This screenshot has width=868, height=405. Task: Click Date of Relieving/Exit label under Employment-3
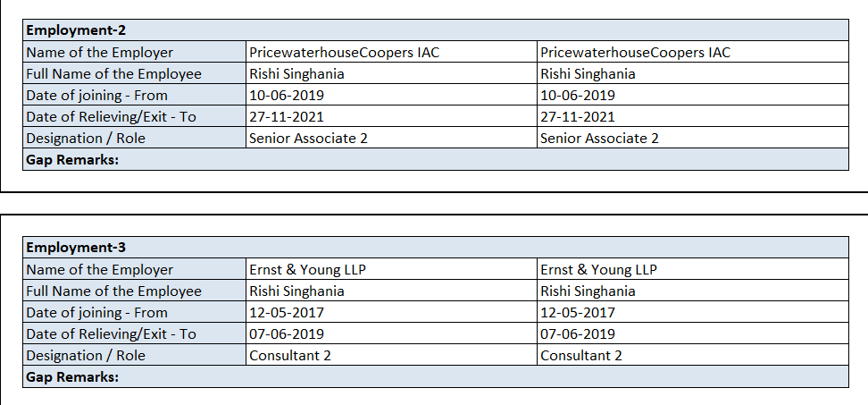111,333
